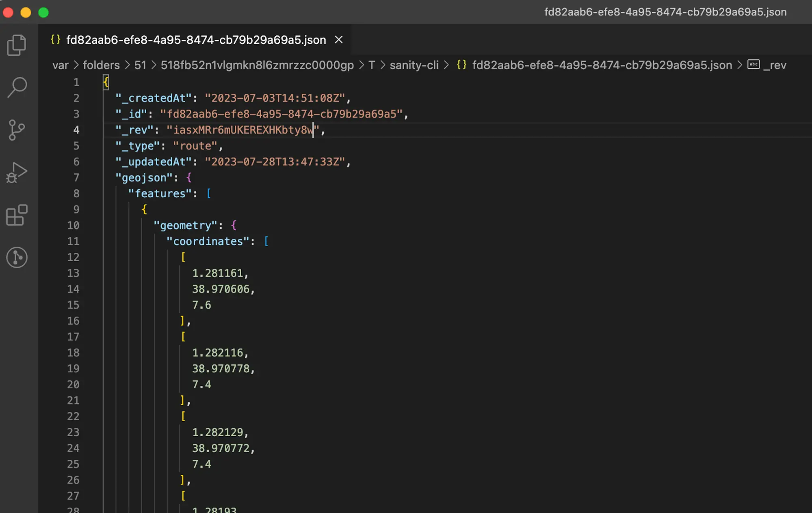Screen dimensions: 812x513
Task: Close the open JSON file tab
Action: pyautogui.click(x=339, y=39)
